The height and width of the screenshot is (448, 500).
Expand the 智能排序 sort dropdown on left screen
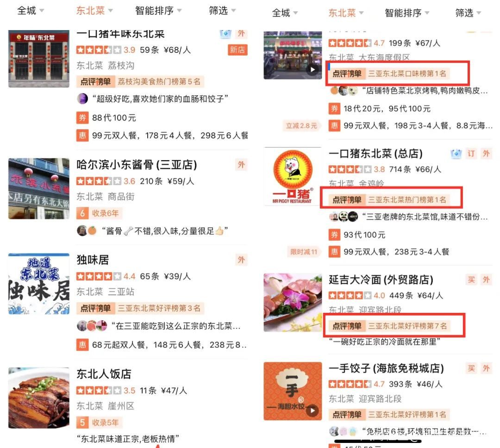(158, 11)
